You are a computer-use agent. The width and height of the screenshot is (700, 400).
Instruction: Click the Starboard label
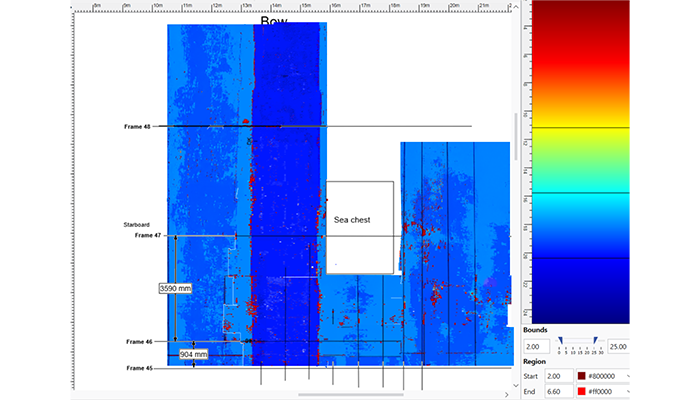136,225
